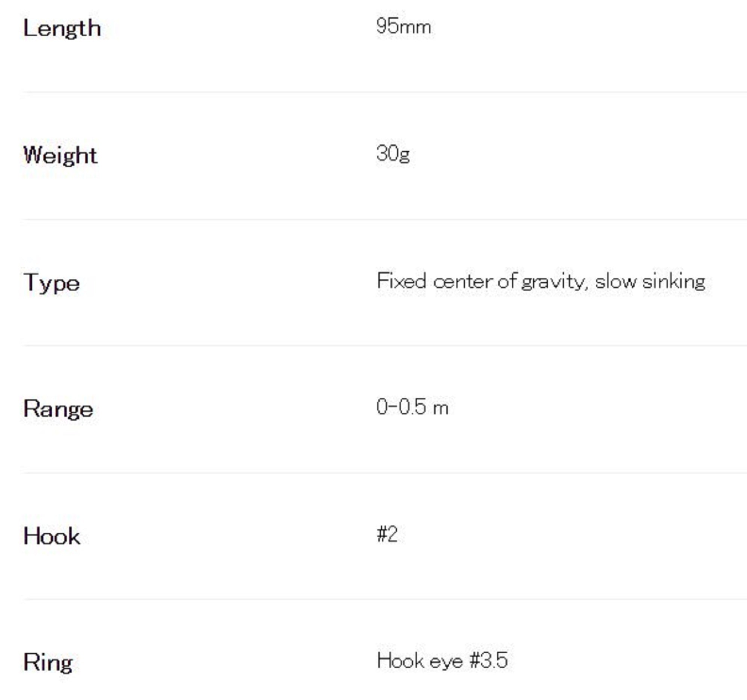Click the #3.5 ring size number
The width and height of the screenshot is (747, 700).
point(489,660)
